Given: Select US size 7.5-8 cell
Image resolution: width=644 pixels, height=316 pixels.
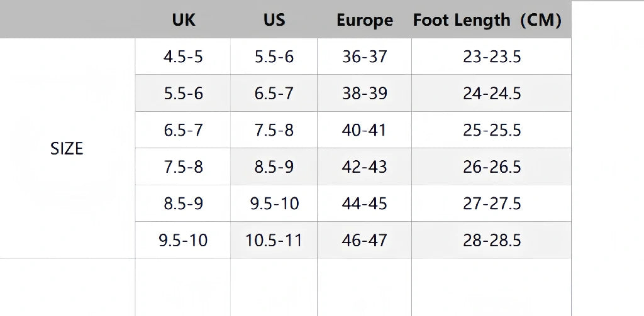Looking at the screenshot, I should pos(274,130).
